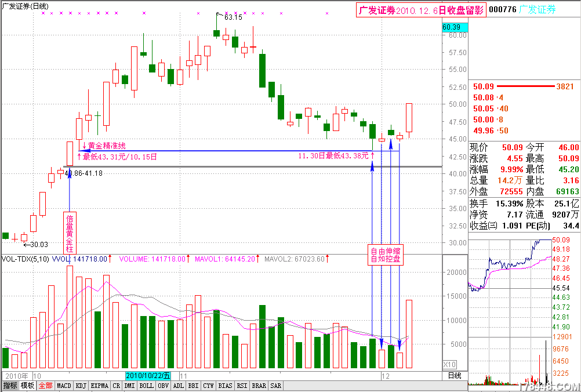The height and width of the screenshot is (392, 581).
Task: Click the 30.03 low price label
Action: pos(39,245)
